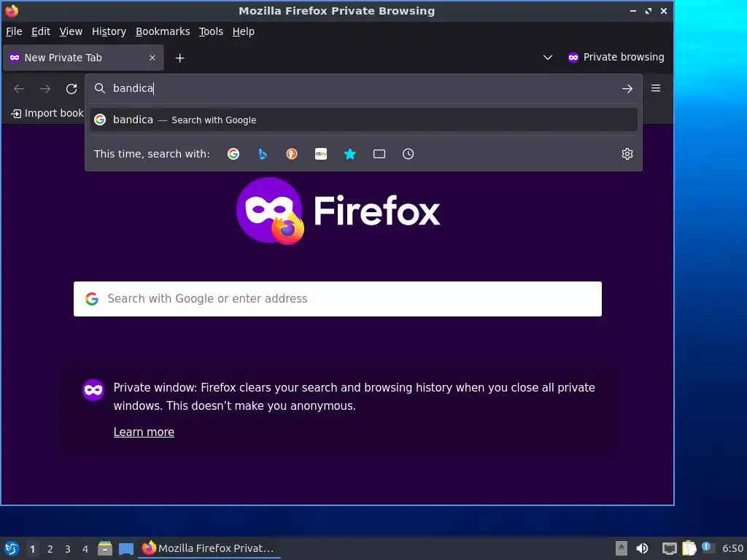Open file manager from taskbar
The width and height of the screenshot is (747, 560).
105,548
